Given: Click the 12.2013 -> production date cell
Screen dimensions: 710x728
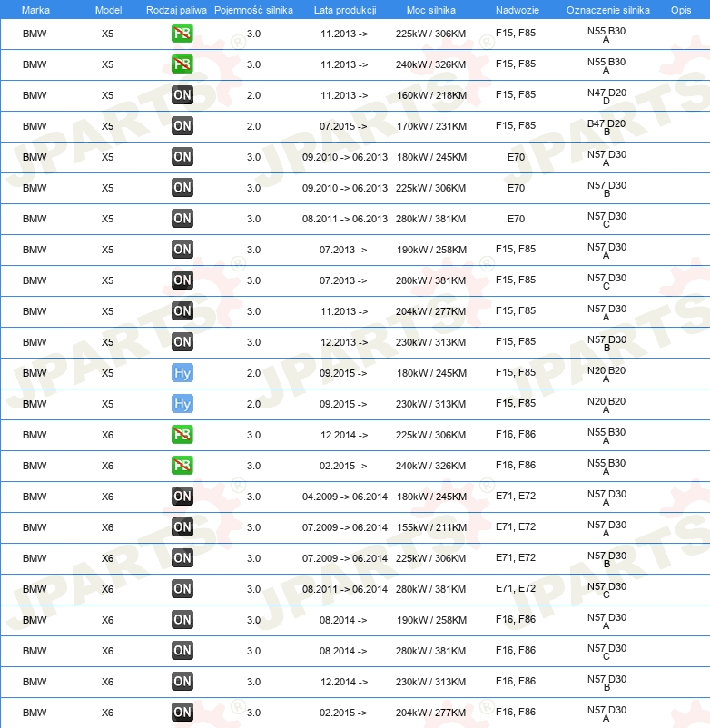Looking at the screenshot, I should 344,342.
